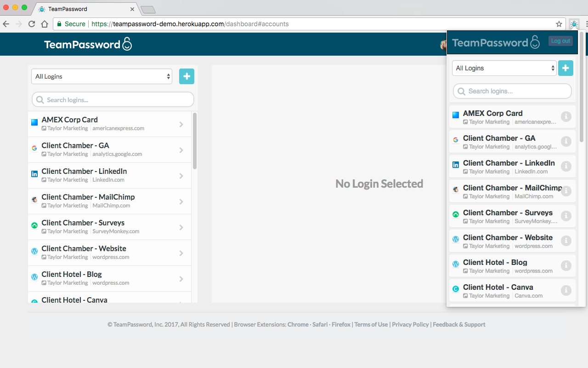Open Privacy Policy link
Viewport: 588px width, 368px height.
410,324
